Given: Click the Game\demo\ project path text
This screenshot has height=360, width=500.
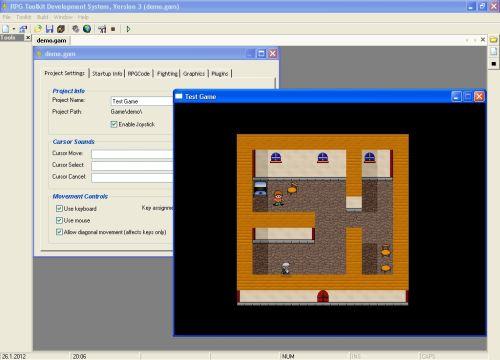Looking at the screenshot, I should (x=126, y=112).
